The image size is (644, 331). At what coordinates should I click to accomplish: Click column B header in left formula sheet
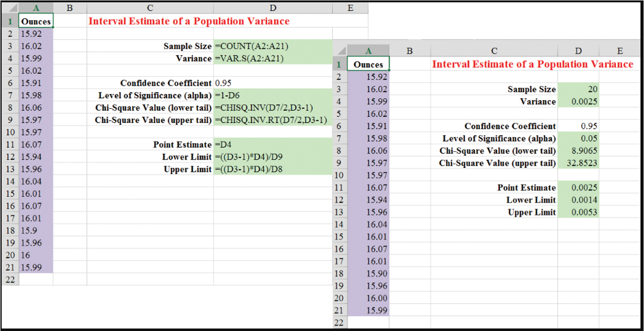click(69, 8)
